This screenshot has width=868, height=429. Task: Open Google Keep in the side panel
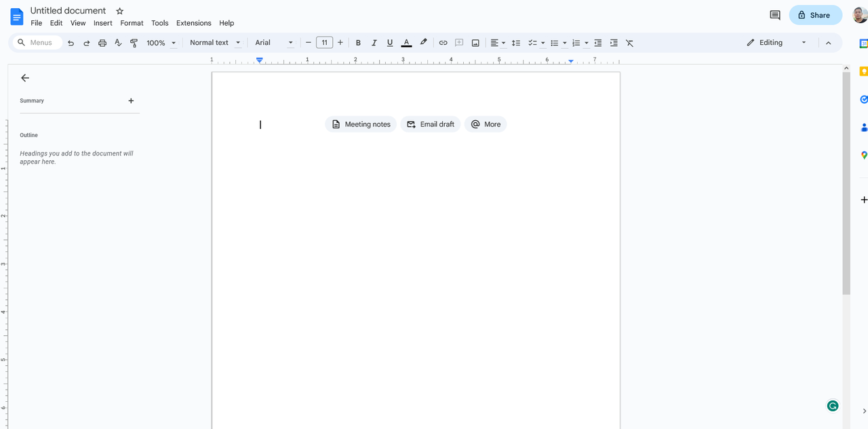(x=864, y=71)
